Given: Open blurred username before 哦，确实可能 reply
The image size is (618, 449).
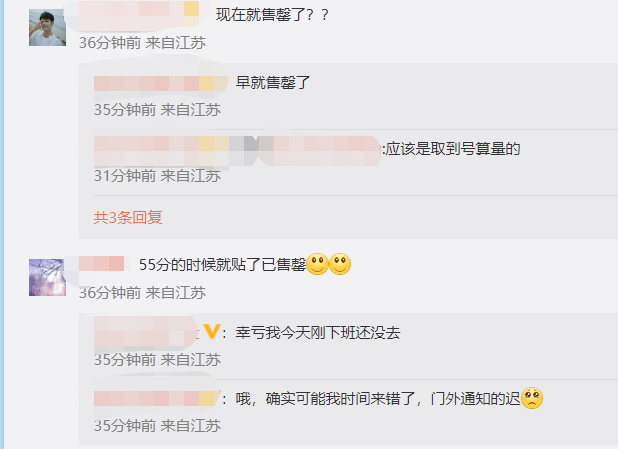Looking at the screenshot, I should [x=156, y=399].
